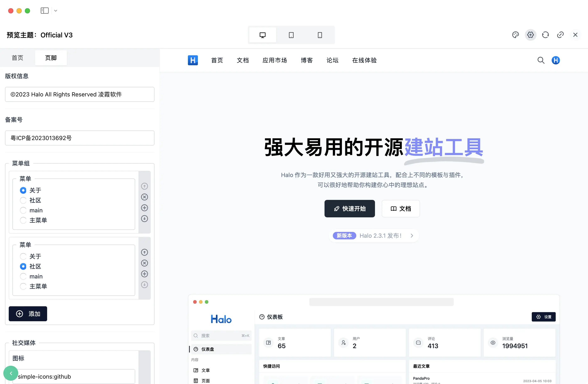Click the simple-icons:github icon field
This screenshot has width=588, height=384.
pos(74,377)
